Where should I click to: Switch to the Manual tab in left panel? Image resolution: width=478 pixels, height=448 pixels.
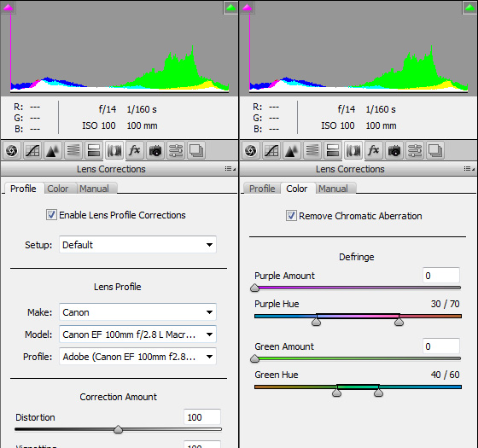pos(94,189)
